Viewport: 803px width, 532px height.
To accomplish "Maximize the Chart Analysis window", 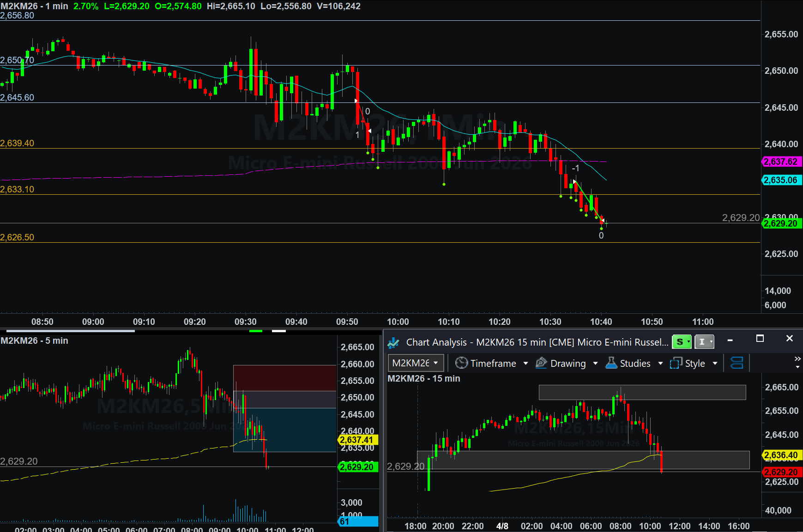I will coord(760,339).
